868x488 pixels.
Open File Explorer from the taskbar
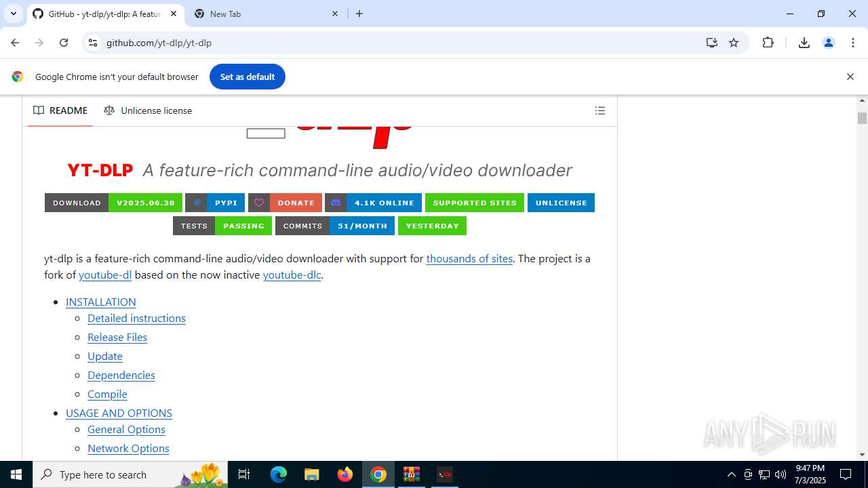coord(312,474)
